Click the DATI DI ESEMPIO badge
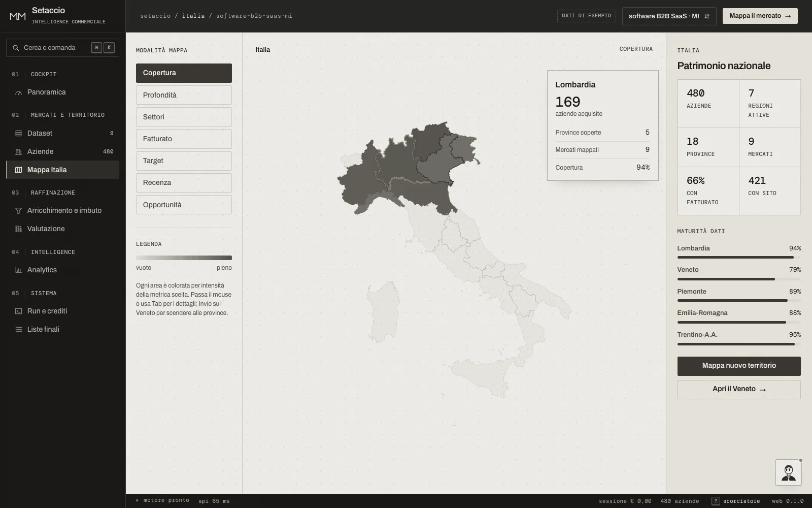 point(586,16)
